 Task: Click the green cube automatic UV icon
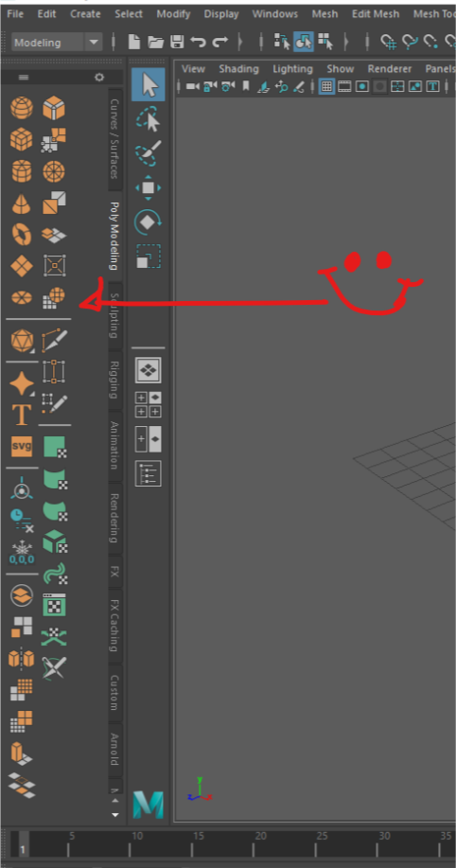[54, 541]
